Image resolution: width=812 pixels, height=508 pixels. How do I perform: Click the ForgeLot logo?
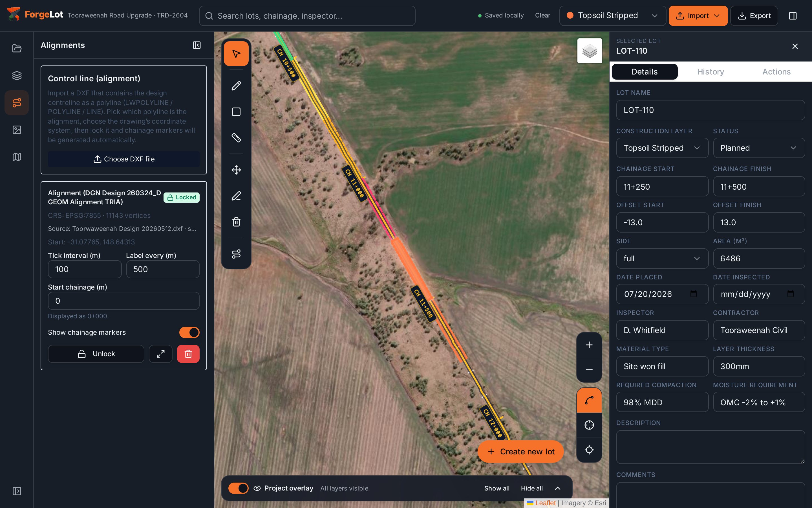tap(35, 15)
